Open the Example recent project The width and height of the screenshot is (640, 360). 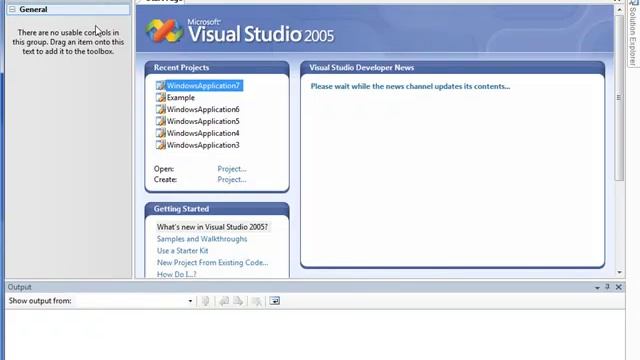click(x=180, y=98)
